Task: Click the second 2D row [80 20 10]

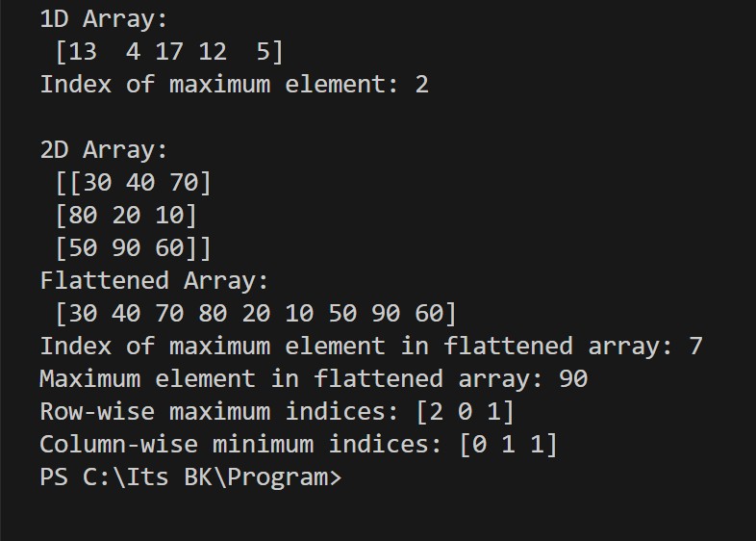Action: pos(126,215)
